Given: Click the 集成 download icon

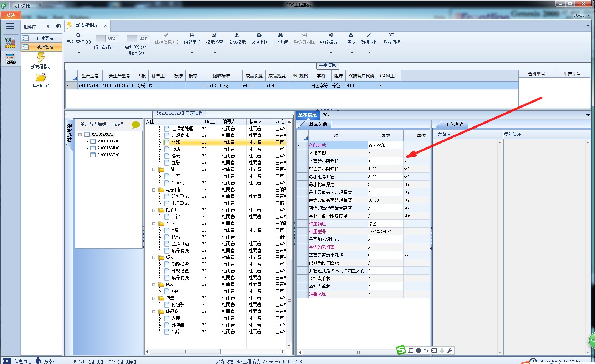Looking at the screenshot, I should pos(351,35).
